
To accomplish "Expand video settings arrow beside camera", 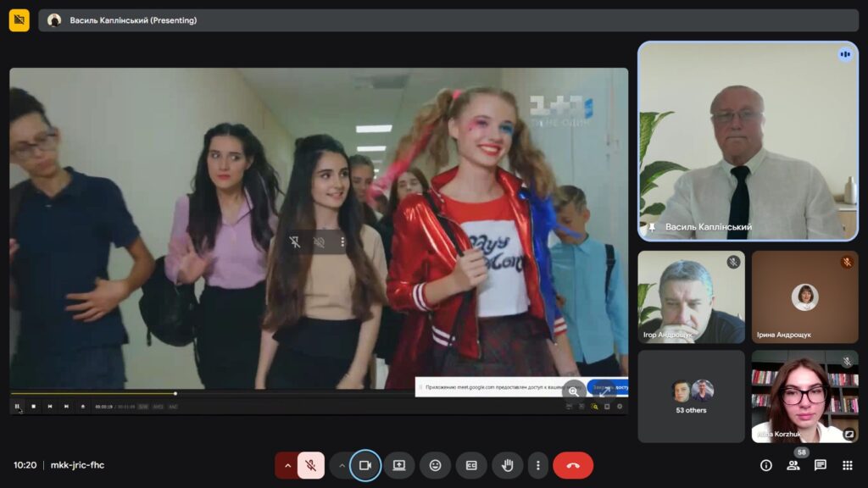I will click(x=342, y=465).
